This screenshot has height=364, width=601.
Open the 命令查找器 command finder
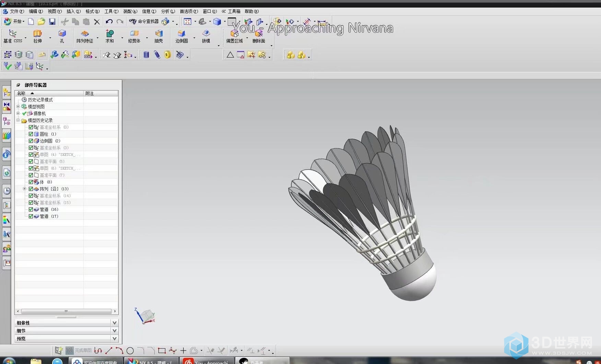point(144,22)
